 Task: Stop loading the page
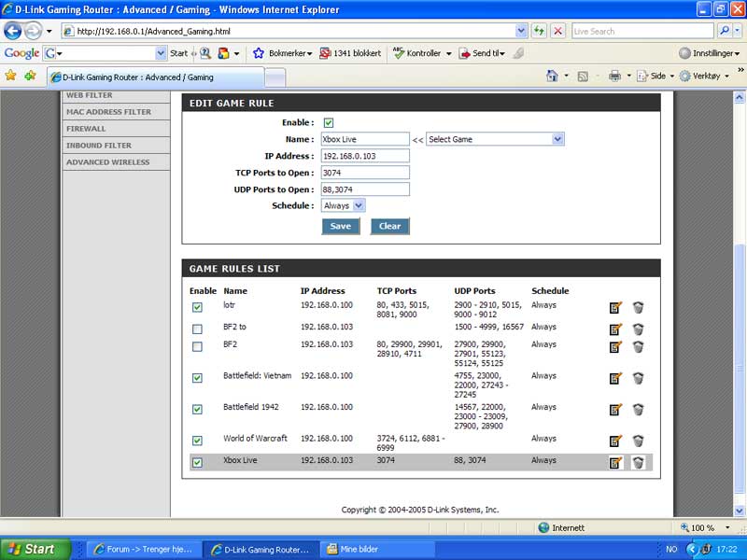coord(557,32)
